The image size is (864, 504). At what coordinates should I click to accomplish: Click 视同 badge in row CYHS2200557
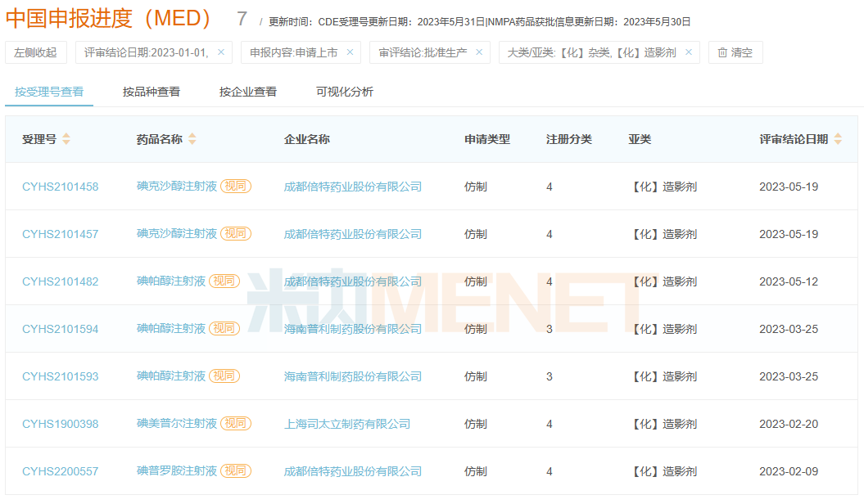click(x=236, y=471)
